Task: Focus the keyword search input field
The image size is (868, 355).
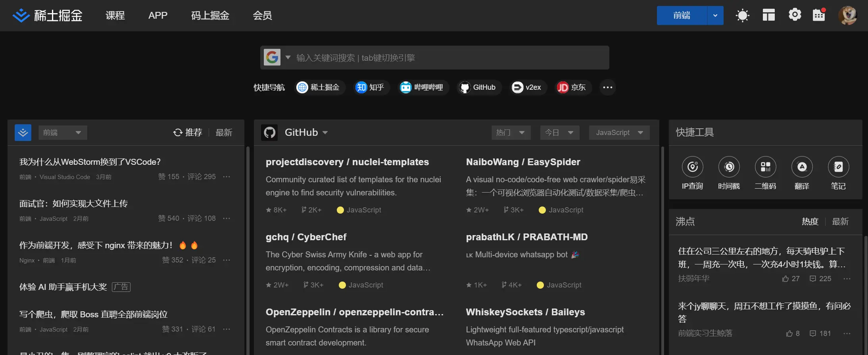Action: [450, 58]
